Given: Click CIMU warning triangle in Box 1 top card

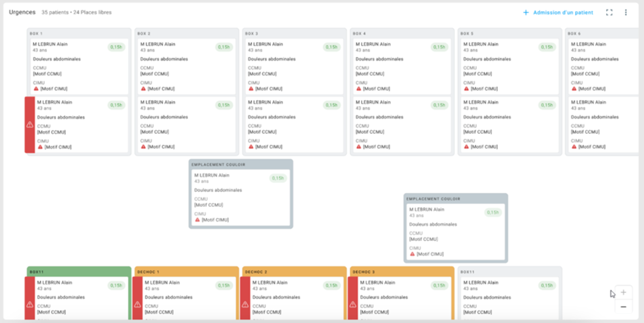Looking at the screenshot, I should 36,89.
